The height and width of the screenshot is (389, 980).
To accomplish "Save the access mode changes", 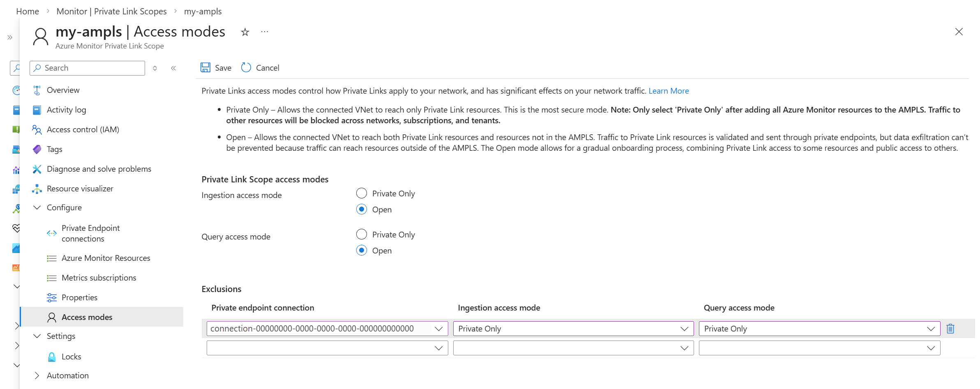I will pos(216,68).
